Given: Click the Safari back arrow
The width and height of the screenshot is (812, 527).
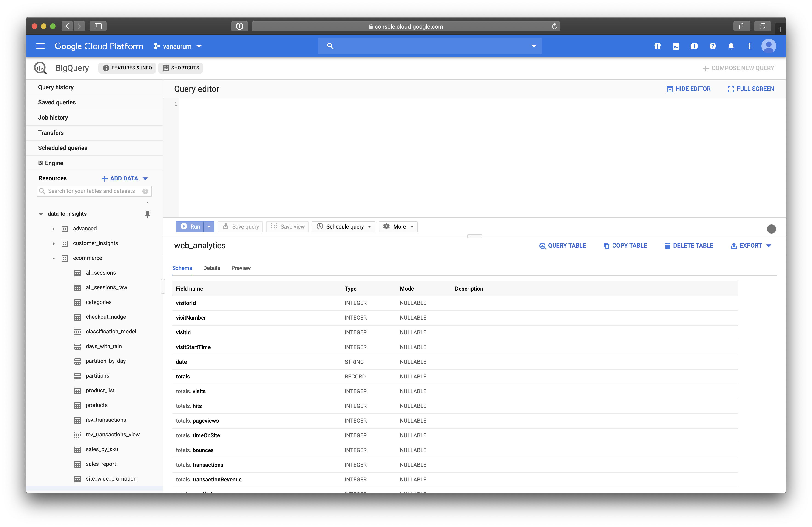Looking at the screenshot, I should point(68,26).
